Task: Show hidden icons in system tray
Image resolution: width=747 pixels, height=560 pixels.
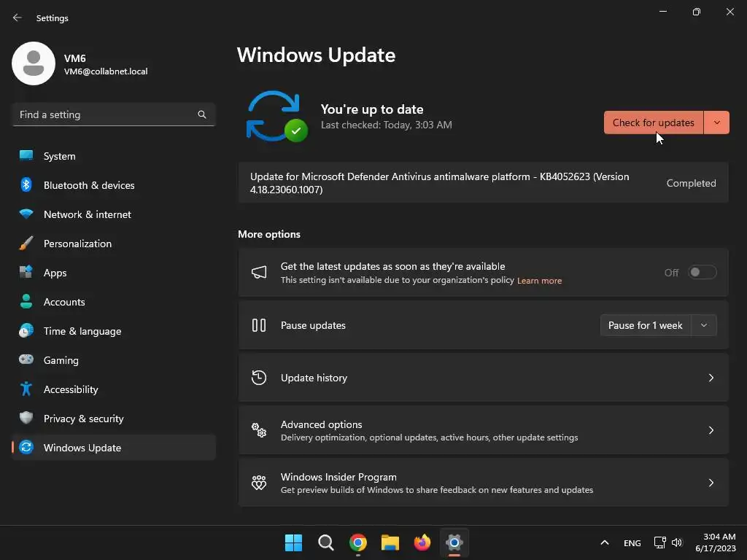Action: 605,542
